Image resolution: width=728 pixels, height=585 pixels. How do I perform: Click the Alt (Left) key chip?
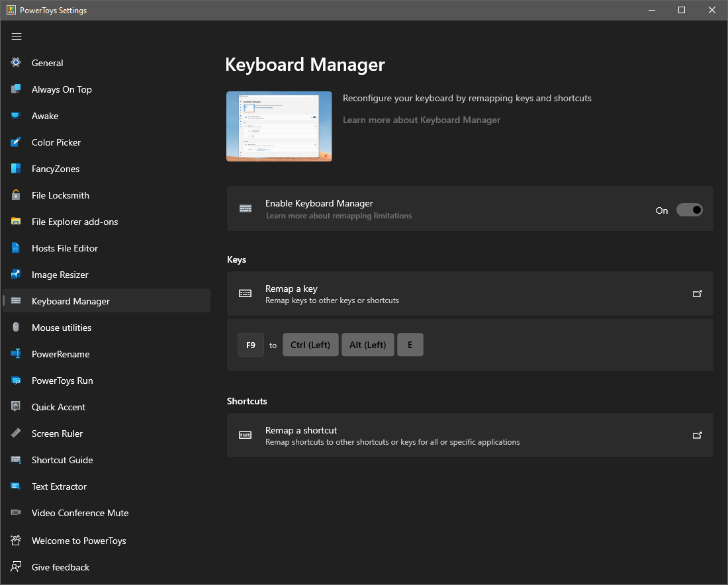point(368,345)
